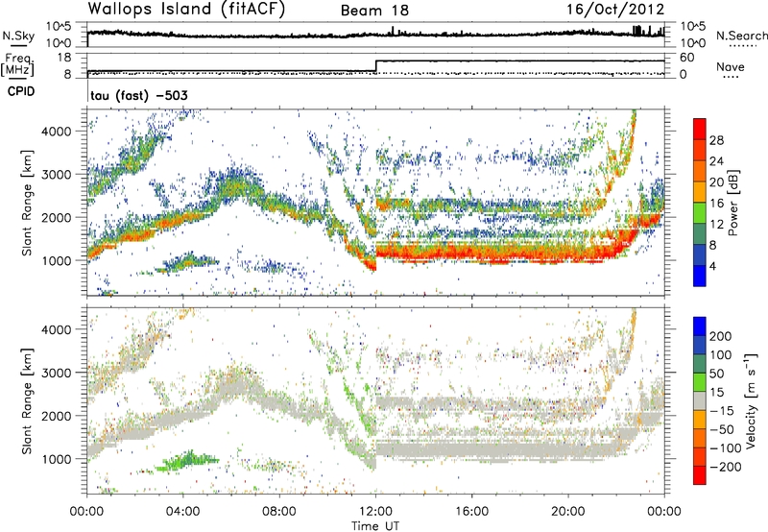
Task: Click the 'N.Search' legend label
Action: pyautogui.click(x=742, y=36)
